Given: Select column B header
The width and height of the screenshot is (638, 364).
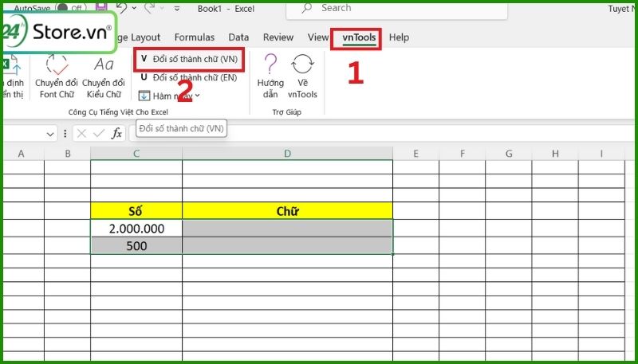Looking at the screenshot, I should tap(68, 154).
